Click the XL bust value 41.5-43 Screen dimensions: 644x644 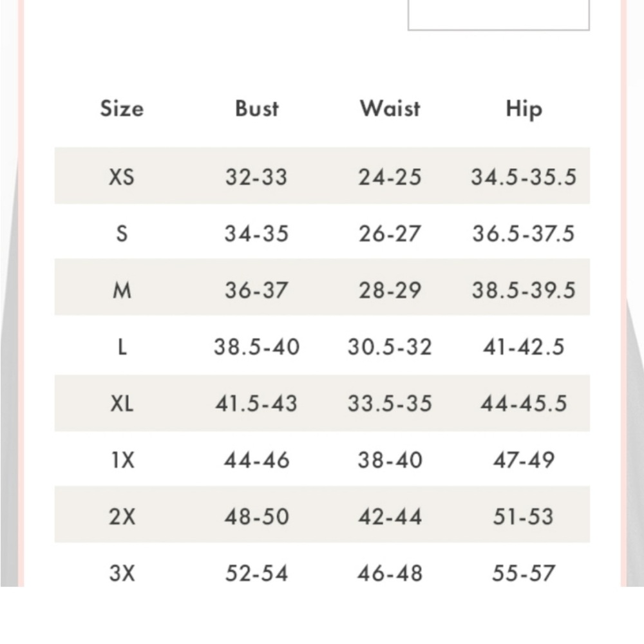click(256, 403)
